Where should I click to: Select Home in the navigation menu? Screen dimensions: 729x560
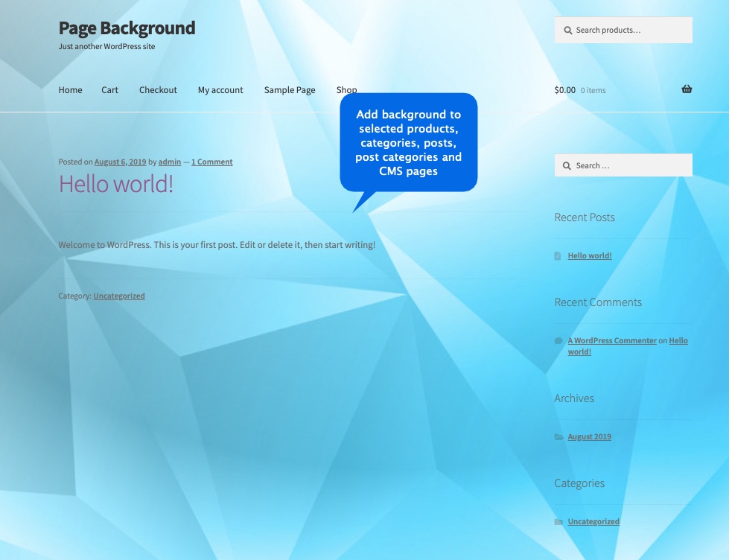click(x=70, y=89)
